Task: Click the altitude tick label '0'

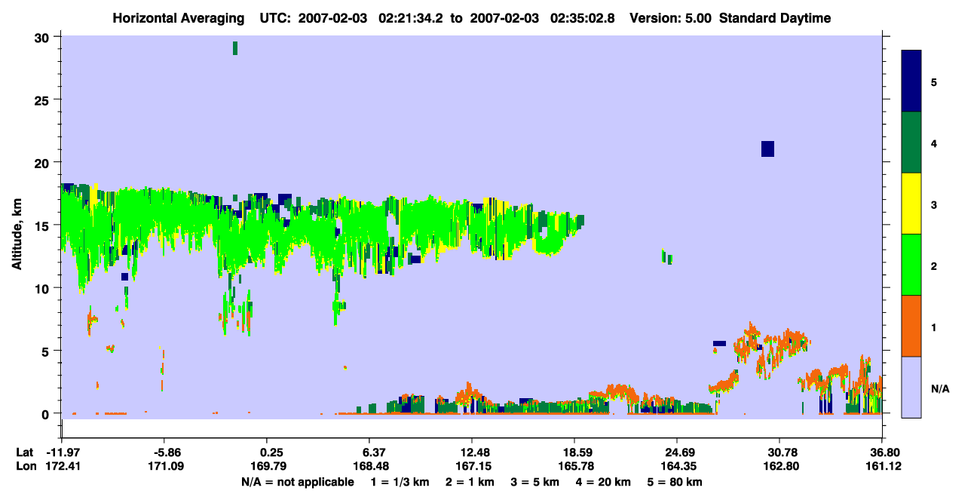Action: coord(47,413)
